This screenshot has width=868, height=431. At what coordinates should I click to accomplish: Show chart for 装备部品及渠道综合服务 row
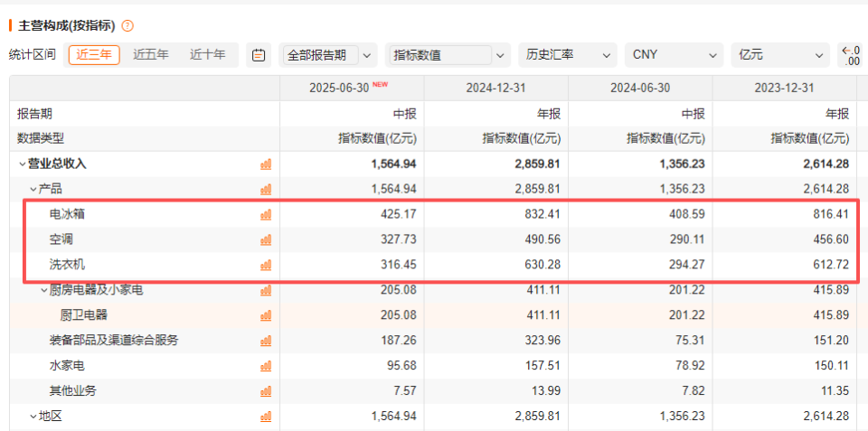(266, 341)
